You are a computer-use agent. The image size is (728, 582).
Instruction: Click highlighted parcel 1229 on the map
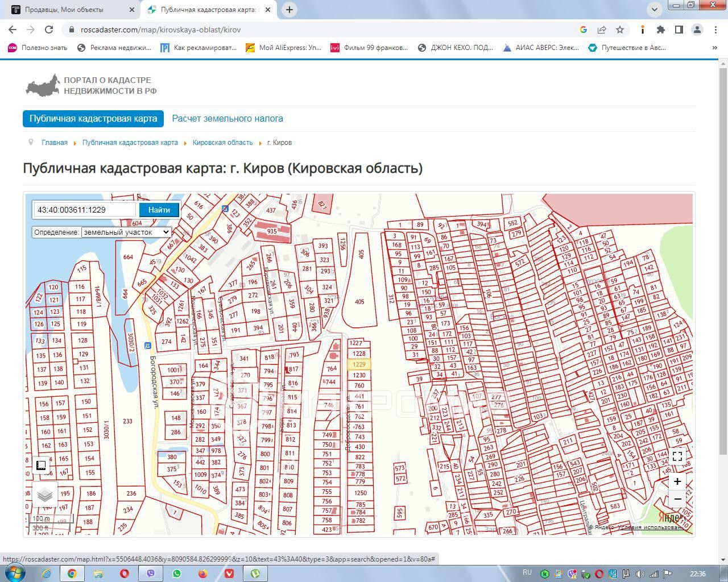coord(359,364)
